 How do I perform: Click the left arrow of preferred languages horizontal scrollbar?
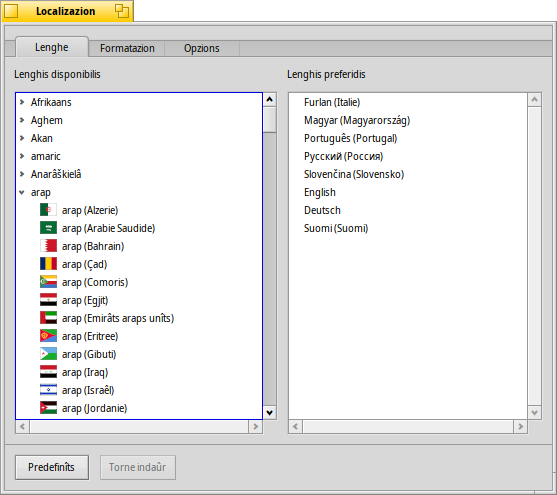pos(295,426)
